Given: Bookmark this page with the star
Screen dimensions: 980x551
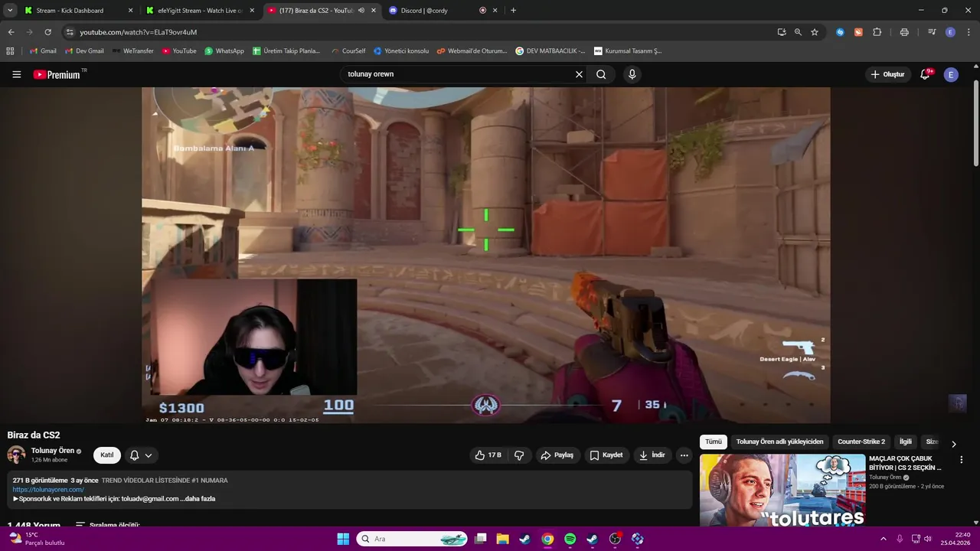Looking at the screenshot, I should (815, 32).
